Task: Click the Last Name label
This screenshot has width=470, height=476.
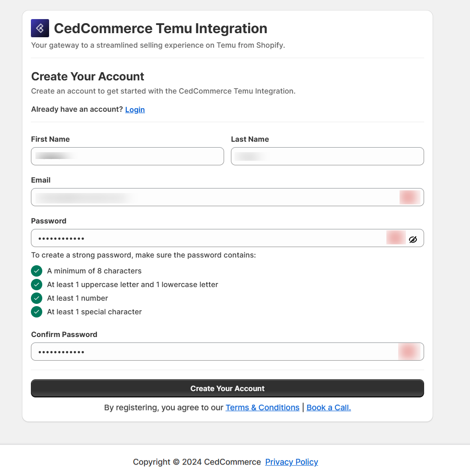Action: point(250,139)
